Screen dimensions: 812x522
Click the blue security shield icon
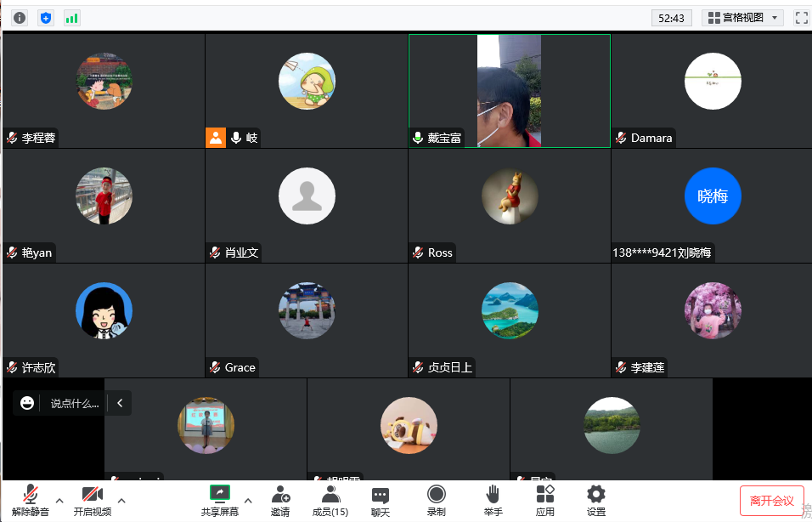[x=46, y=17]
